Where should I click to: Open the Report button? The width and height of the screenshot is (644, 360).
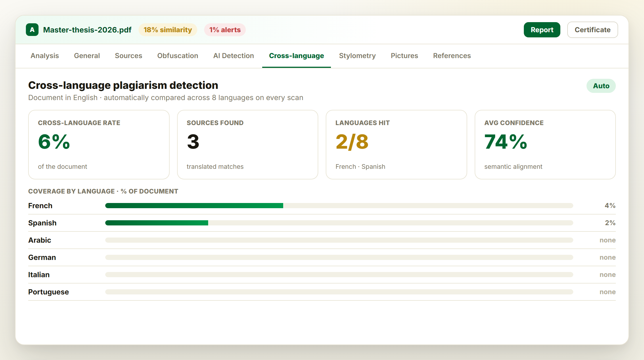pyautogui.click(x=542, y=30)
